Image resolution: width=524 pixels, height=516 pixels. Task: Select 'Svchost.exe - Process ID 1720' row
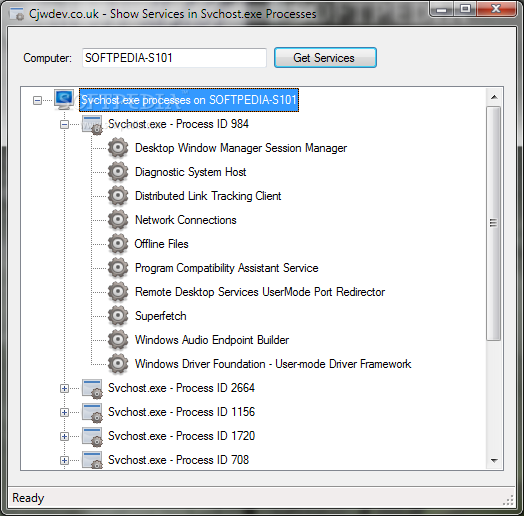(181, 436)
